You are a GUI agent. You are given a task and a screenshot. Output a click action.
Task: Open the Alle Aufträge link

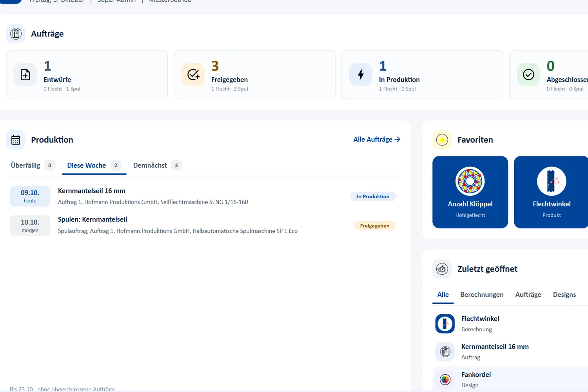(x=377, y=140)
